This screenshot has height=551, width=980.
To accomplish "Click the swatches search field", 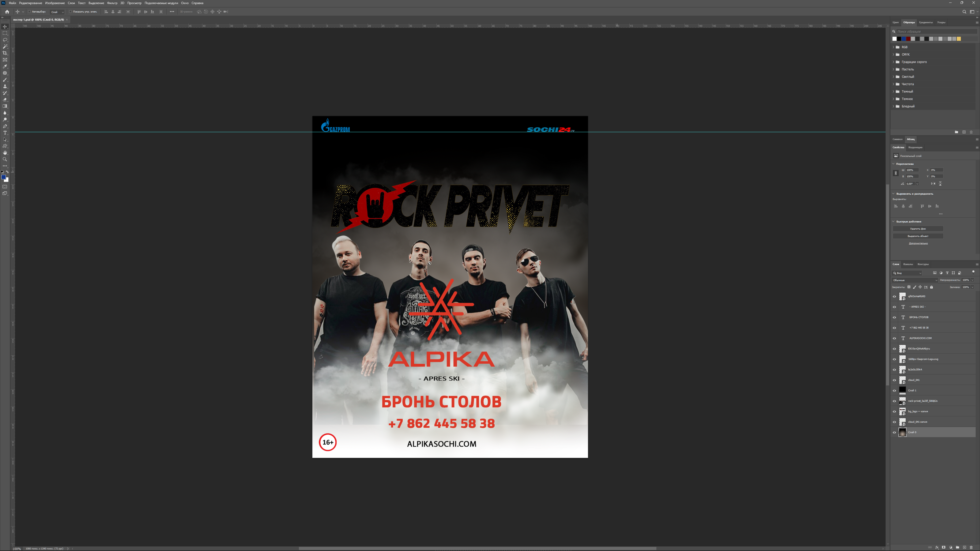I will [x=935, y=32].
